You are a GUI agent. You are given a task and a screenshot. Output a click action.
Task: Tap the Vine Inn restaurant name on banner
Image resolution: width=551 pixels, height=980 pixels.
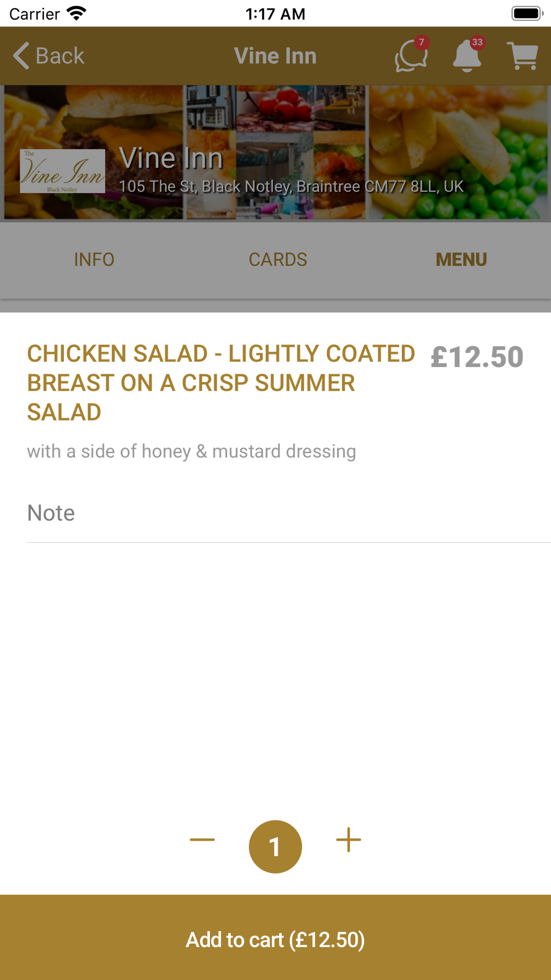click(x=171, y=158)
